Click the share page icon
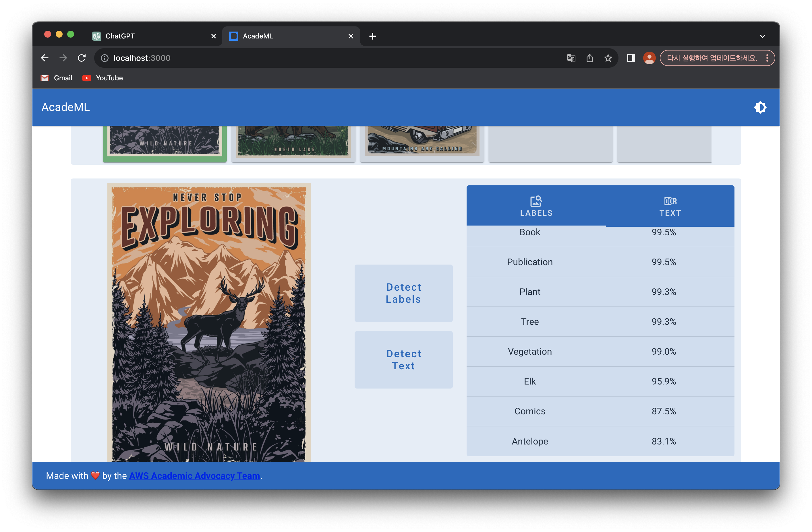 tap(589, 58)
